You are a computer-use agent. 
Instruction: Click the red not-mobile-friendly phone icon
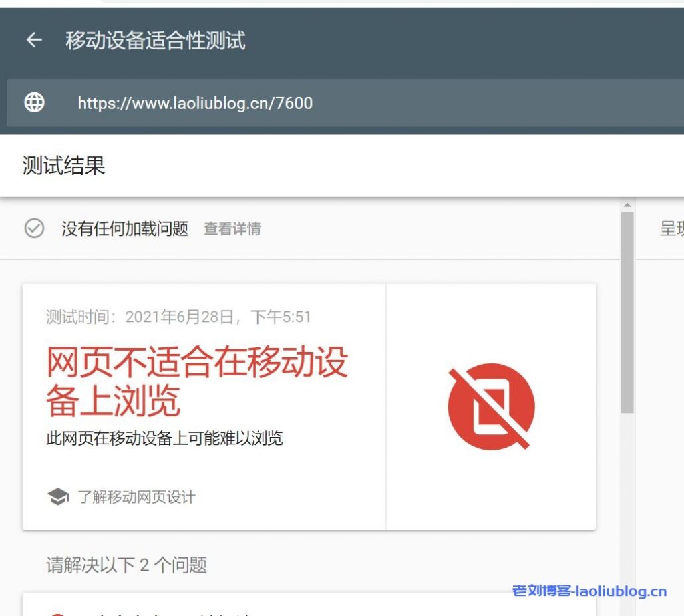point(491,407)
